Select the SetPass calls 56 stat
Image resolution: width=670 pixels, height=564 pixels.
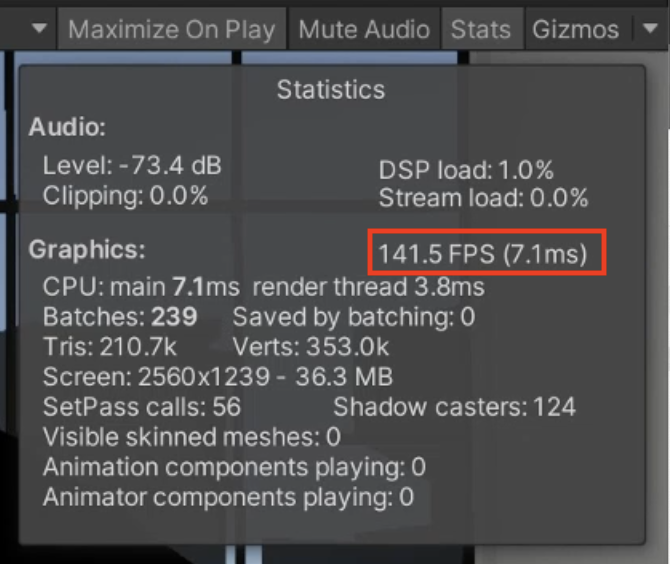click(141, 406)
